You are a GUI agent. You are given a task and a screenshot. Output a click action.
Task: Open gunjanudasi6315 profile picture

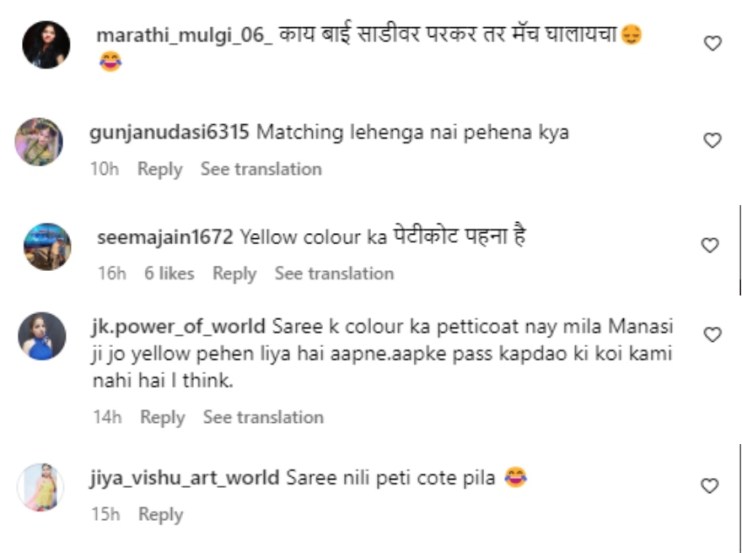point(39,142)
